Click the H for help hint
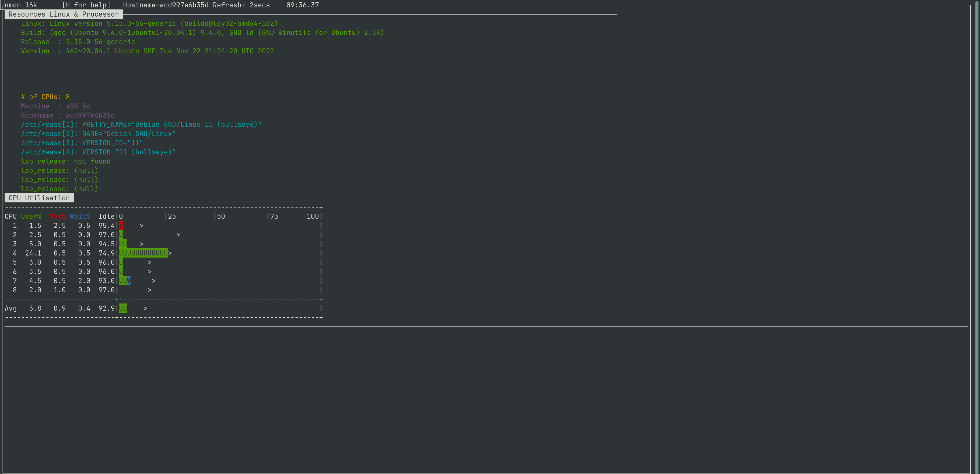980x474 pixels. tap(86, 5)
